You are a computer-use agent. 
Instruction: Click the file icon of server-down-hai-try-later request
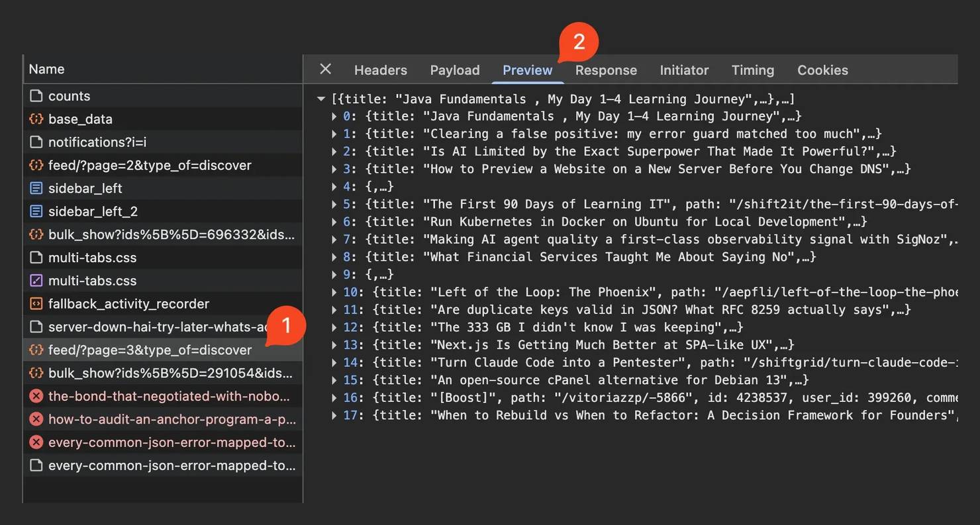tap(36, 327)
